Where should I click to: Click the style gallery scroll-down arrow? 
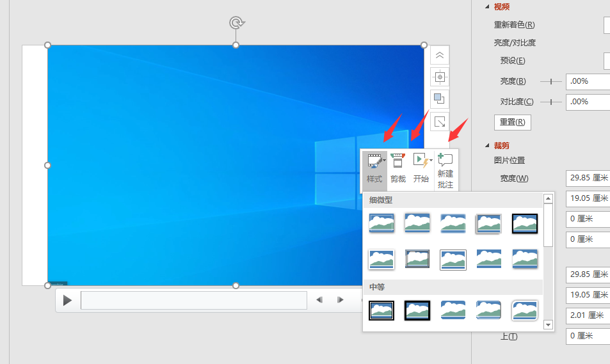548,325
